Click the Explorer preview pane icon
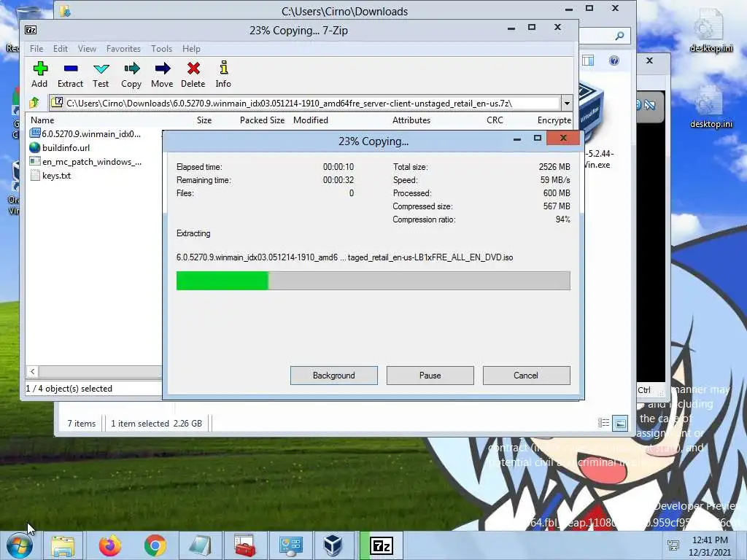 click(588, 61)
